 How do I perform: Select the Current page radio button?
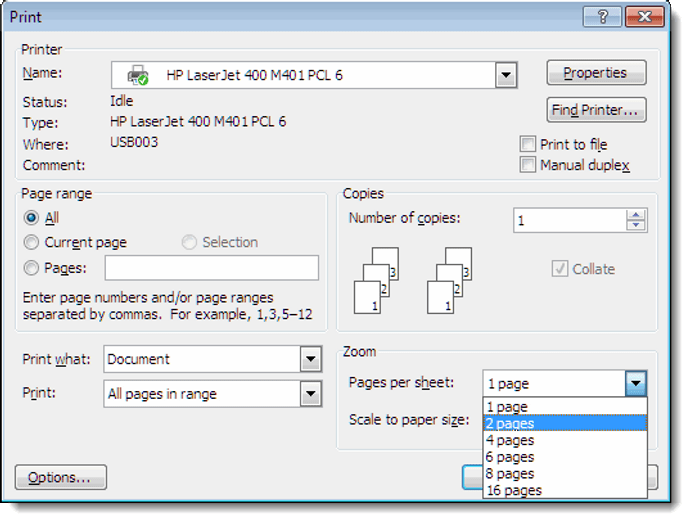[x=31, y=242]
